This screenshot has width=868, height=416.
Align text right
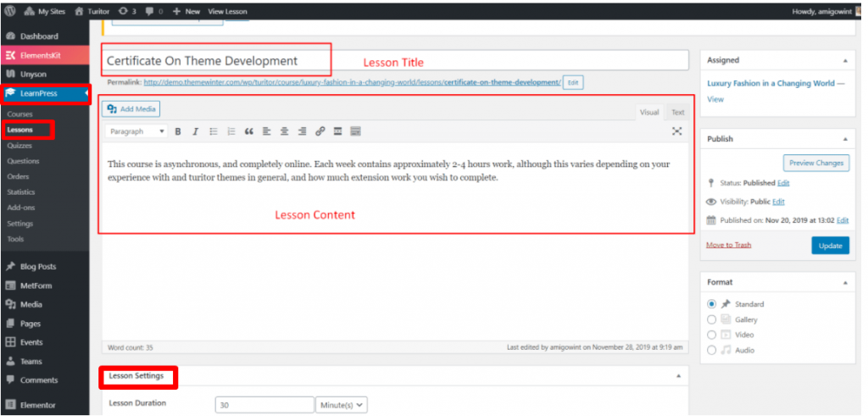[303, 131]
